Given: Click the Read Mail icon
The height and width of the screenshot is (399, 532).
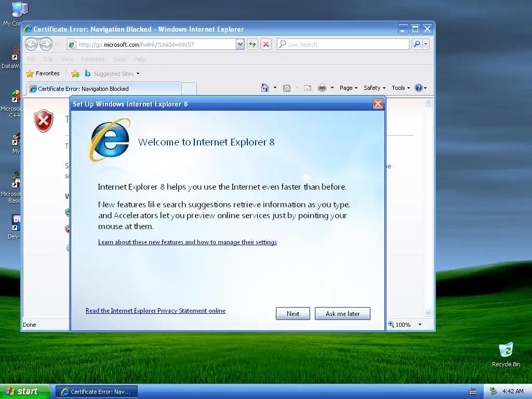Looking at the screenshot, I should 308,88.
